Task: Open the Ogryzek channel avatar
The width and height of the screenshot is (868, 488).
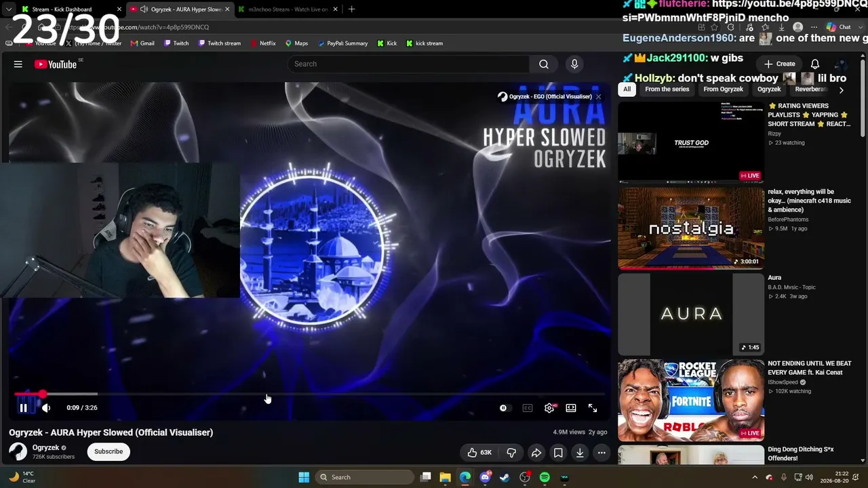Action: 18,451
